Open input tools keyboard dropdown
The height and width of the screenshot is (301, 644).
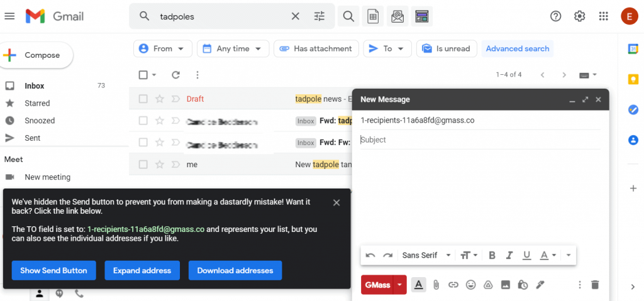click(588, 75)
